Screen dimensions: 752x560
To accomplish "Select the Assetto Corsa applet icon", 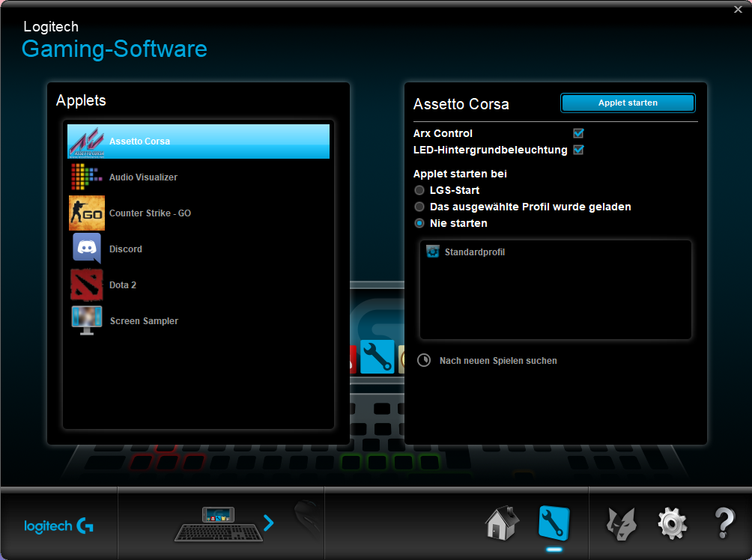I will [x=87, y=142].
